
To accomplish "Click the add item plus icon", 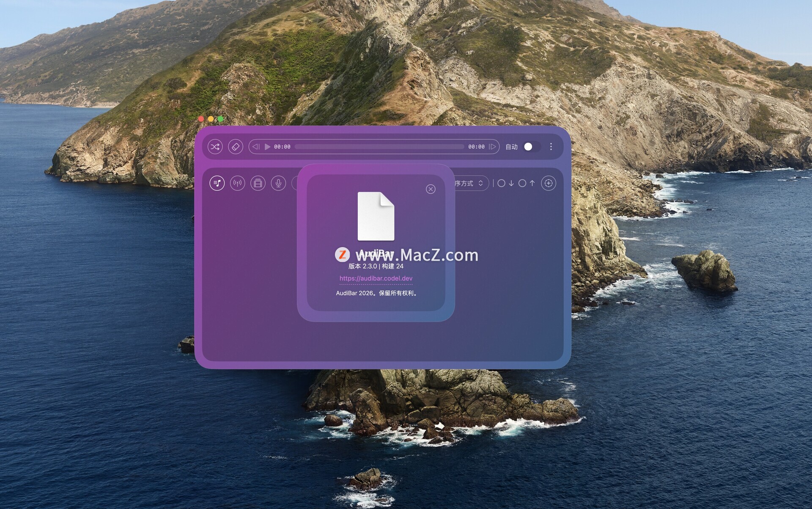I will pyautogui.click(x=549, y=183).
